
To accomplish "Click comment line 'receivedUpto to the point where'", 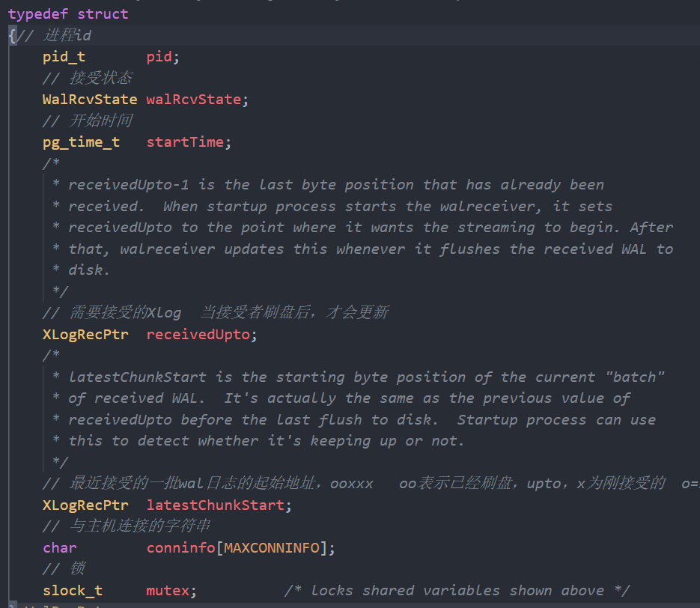I will [x=362, y=227].
